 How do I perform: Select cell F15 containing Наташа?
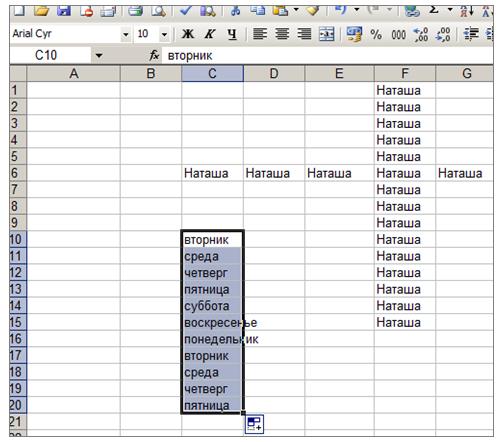pos(405,323)
